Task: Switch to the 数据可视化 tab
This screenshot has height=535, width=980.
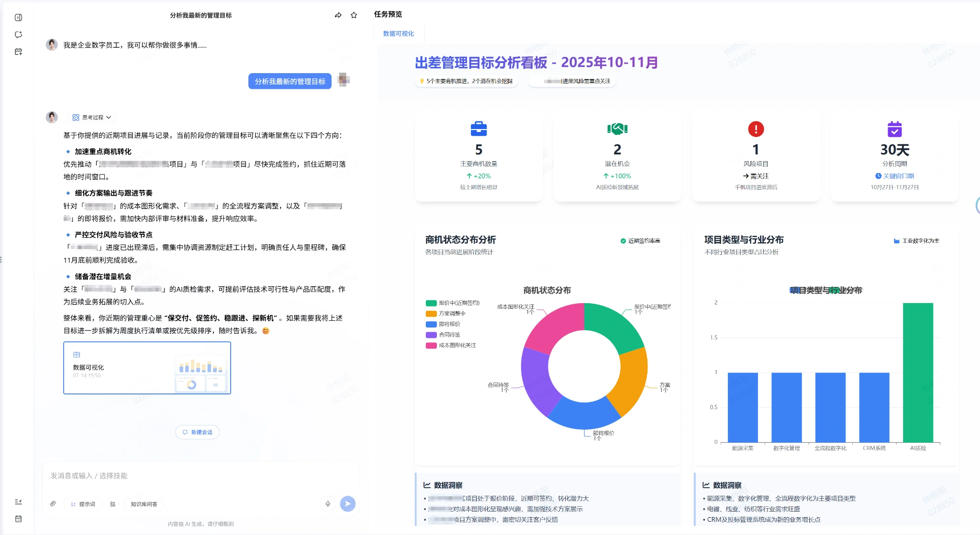Action: [x=398, y=33]
